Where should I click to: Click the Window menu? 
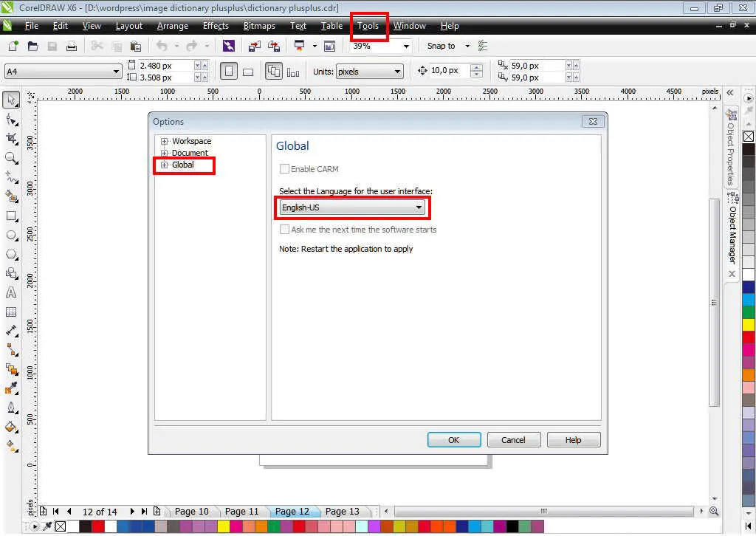tap(409, 26)
